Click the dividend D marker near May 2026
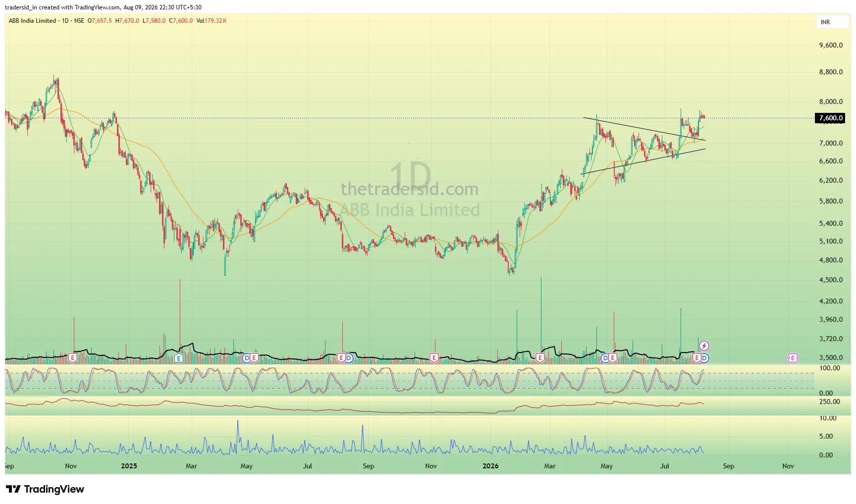The width and height of the screenshot is (856, 504). pos(605,357)
